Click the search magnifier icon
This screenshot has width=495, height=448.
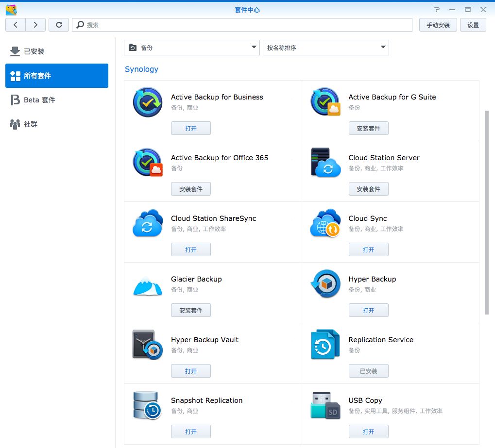[80, 25]
